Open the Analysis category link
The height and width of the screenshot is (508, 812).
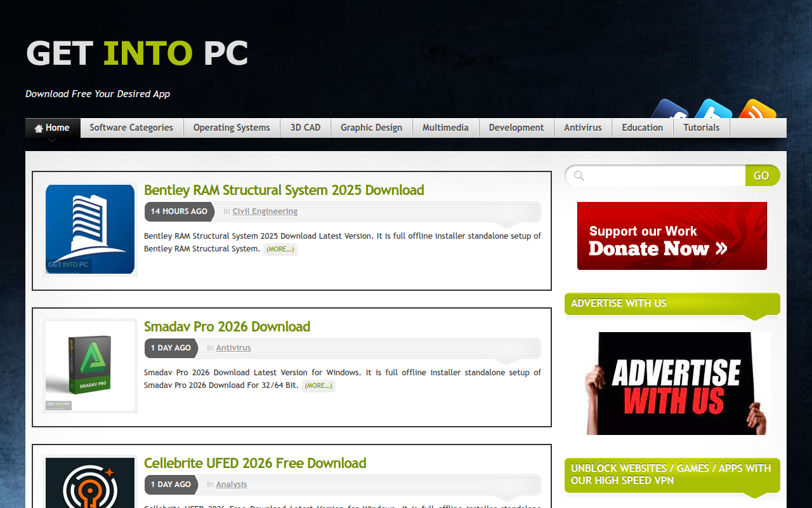tap(232, 485)
